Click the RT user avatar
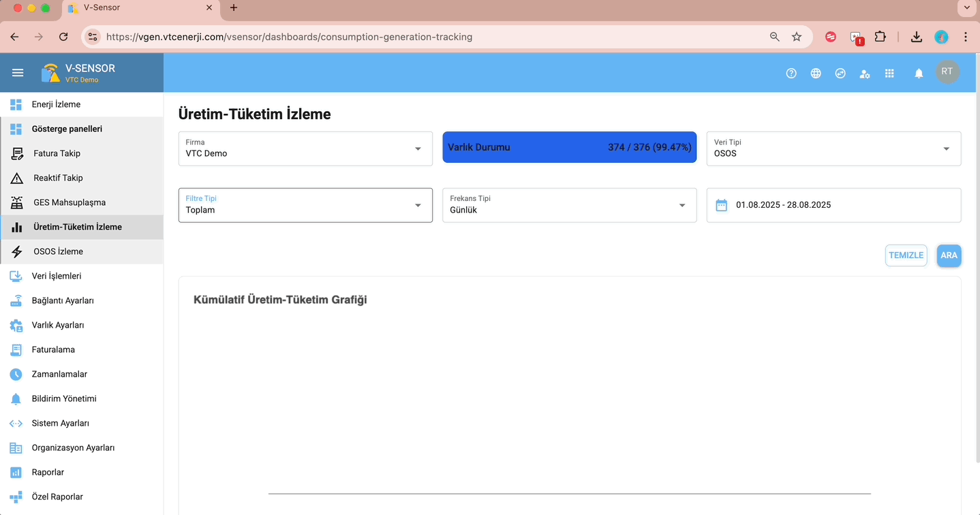Image resolution: width=980 pixels, height=515 pixels. coord(947,72)
